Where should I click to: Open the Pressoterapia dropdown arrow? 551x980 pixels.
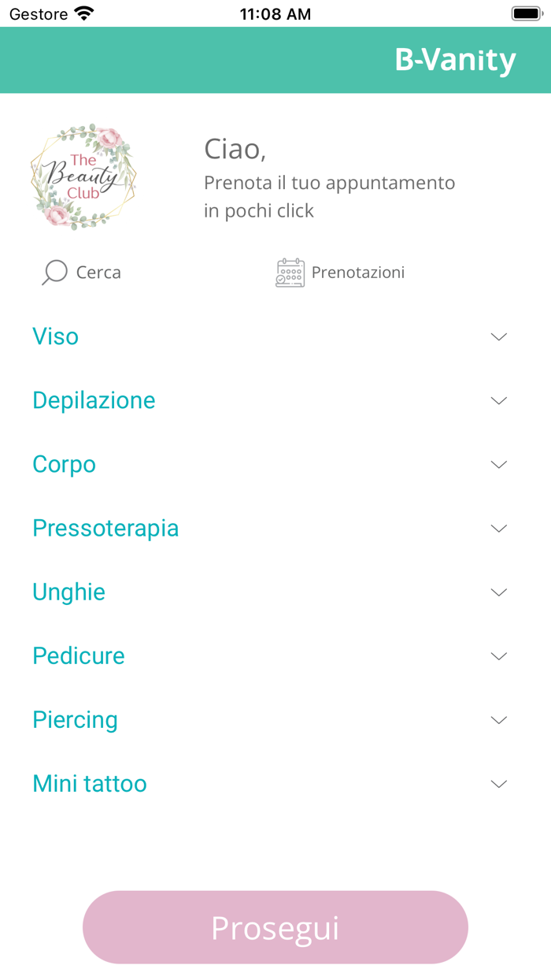pos(498,529)
